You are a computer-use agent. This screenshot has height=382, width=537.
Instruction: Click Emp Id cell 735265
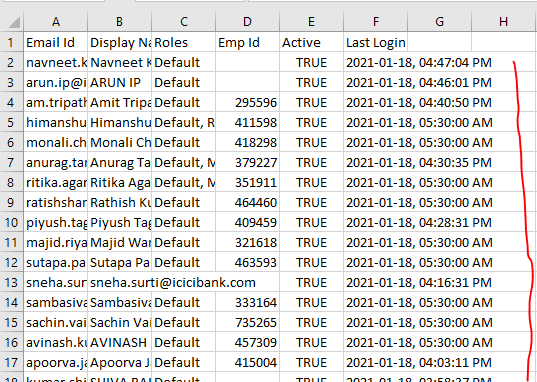click(247, 322)
